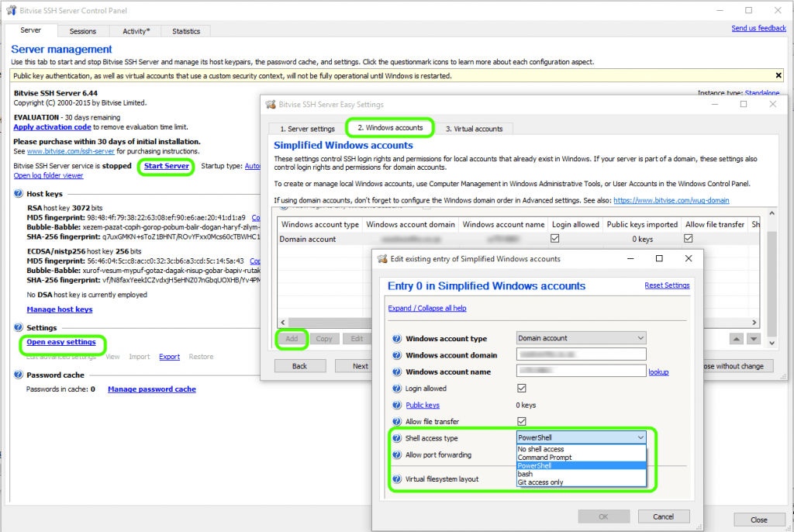Select the Server tab
Viewport: 794px width, 532px height.
pyautogui.click(x=30, y=30)
